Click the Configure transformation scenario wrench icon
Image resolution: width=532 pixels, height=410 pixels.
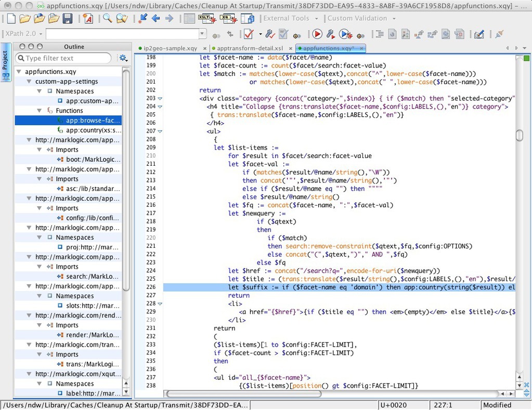tap(330, 34)
